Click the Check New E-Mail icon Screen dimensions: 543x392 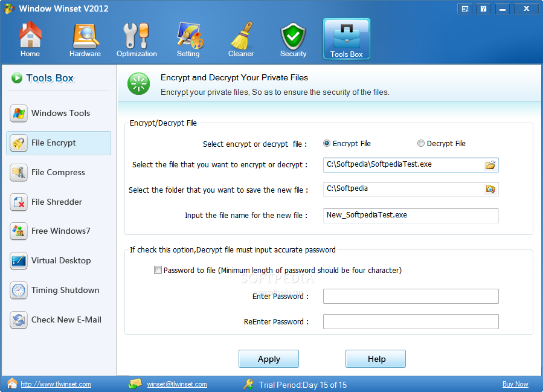tap(19, 320)
